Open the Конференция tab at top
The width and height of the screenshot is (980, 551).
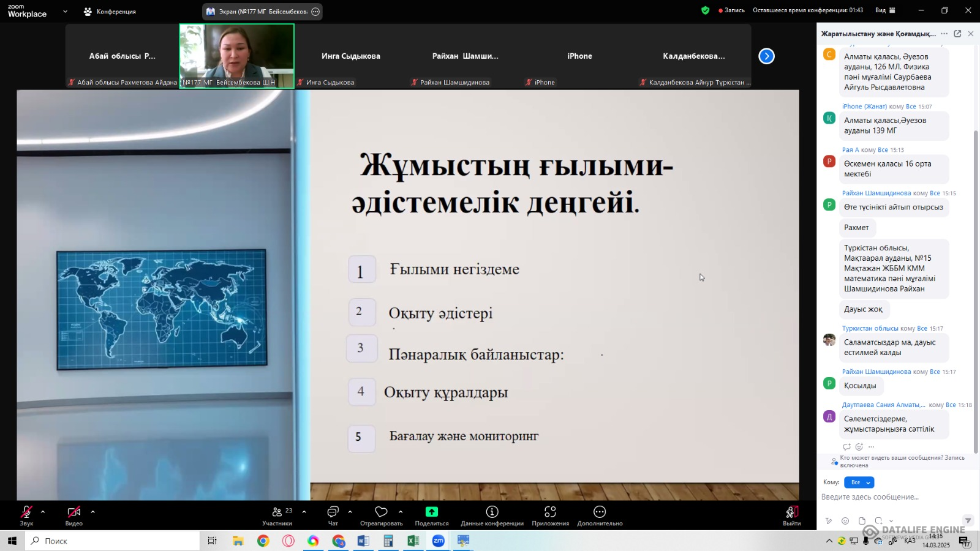pos(110,12)
